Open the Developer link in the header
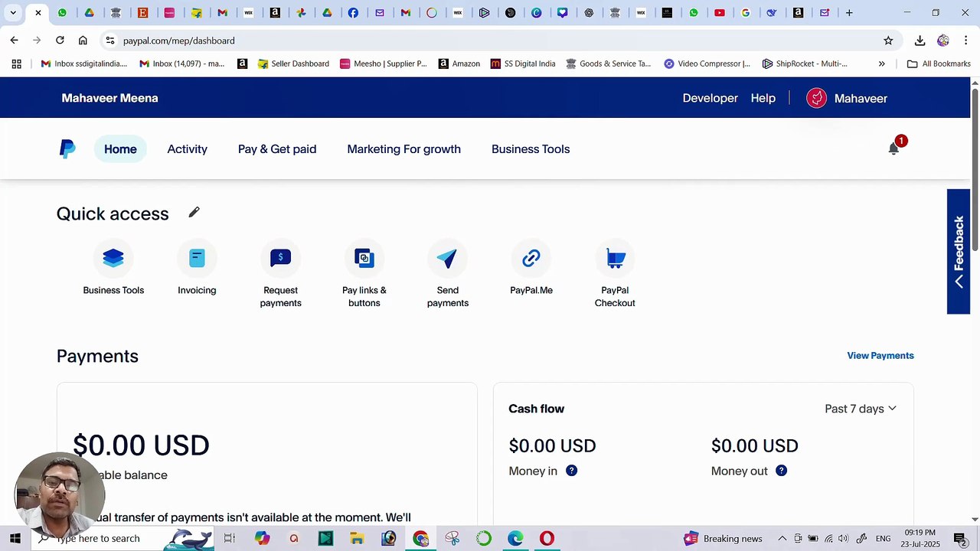Image resolution: width=980 pixels, height=551 pixels. [710, 98]
